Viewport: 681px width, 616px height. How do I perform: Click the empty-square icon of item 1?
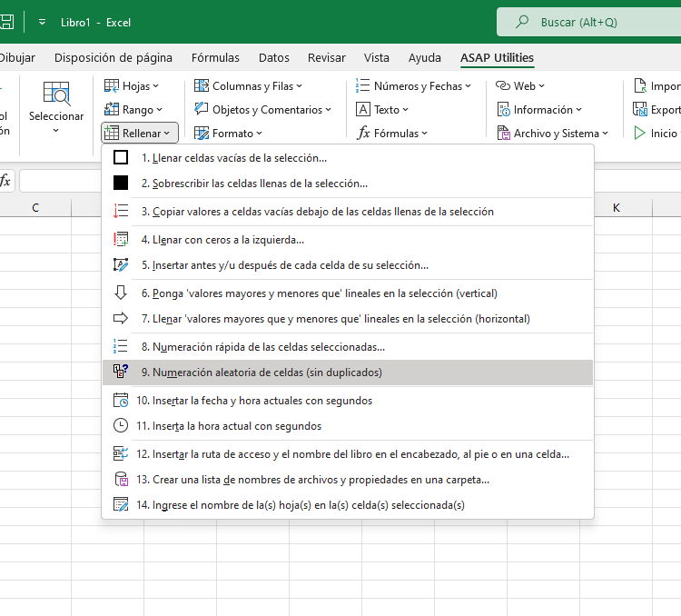pos(121,157)
